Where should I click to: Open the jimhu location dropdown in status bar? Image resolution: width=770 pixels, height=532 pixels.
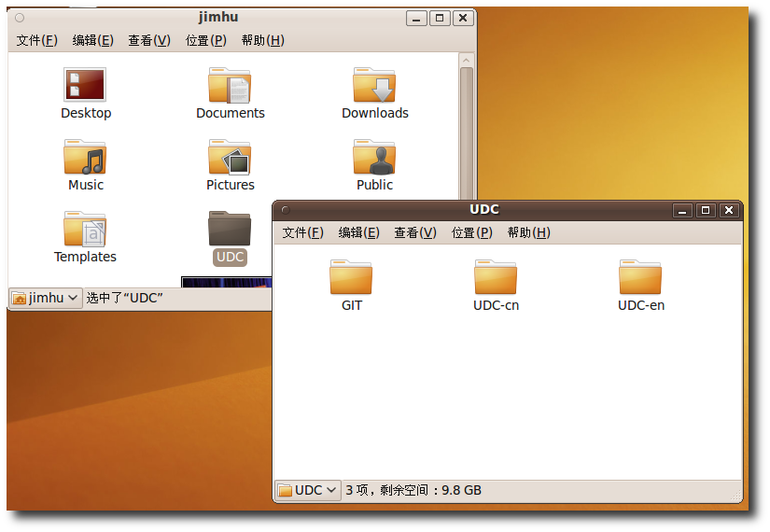(x=45, y=298)
